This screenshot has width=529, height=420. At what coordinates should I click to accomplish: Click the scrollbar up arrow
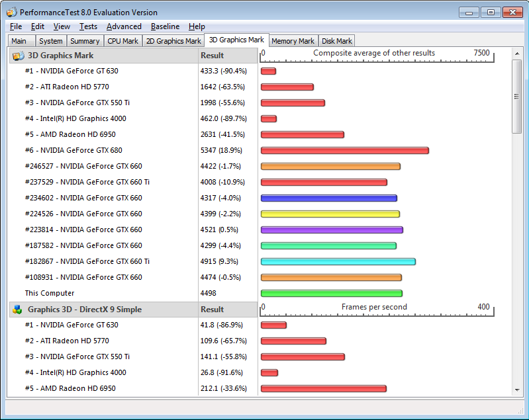517,54
